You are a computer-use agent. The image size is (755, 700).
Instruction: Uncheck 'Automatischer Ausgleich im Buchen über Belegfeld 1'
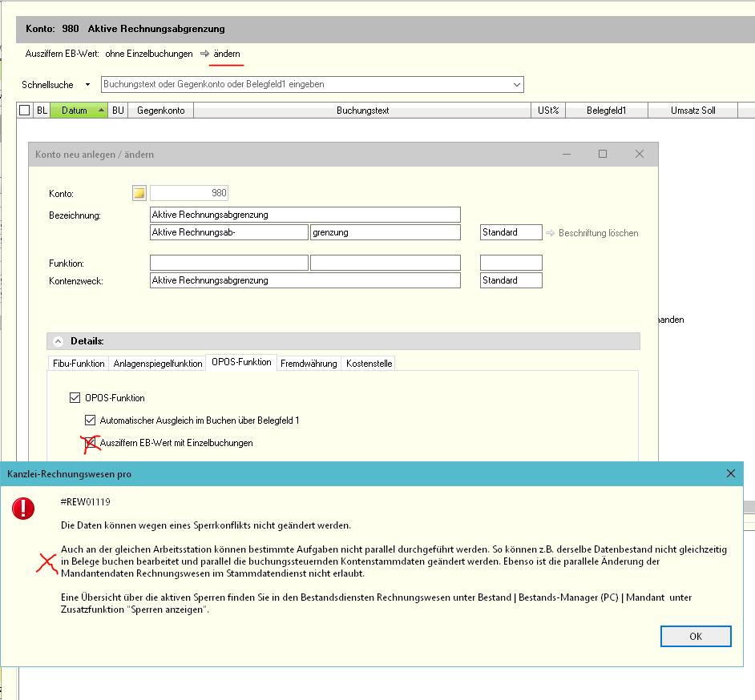[91, 420]
